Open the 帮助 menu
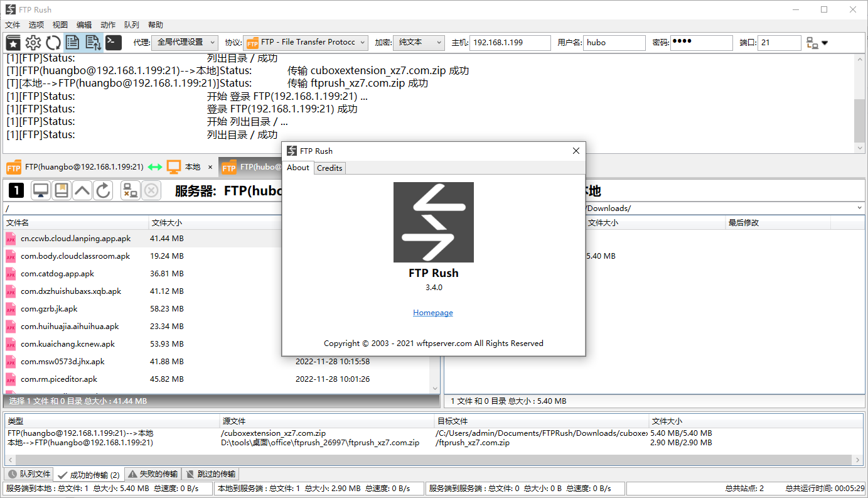 [x=156, y=25]
